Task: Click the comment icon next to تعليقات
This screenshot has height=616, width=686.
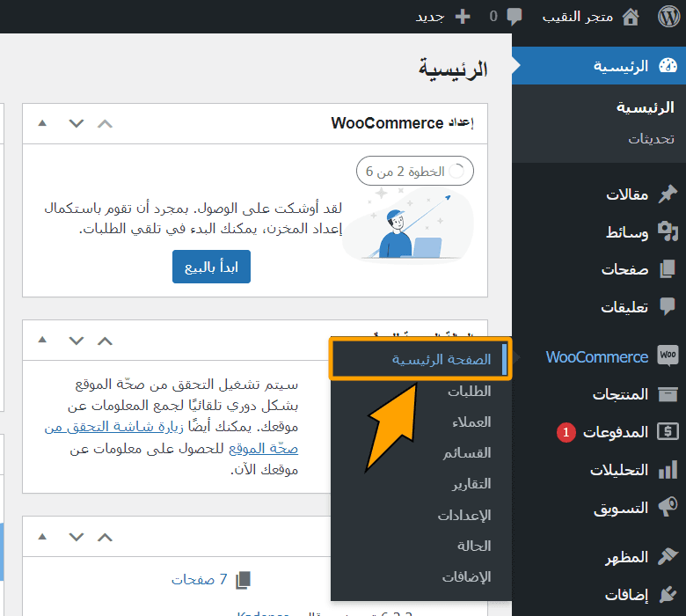Action: coord(668,306)
